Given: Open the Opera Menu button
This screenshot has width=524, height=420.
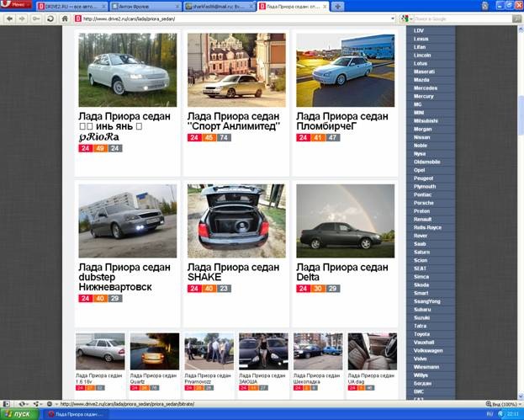Looking at the screenshot, I should pyautogui.click(x=16, y=4).
